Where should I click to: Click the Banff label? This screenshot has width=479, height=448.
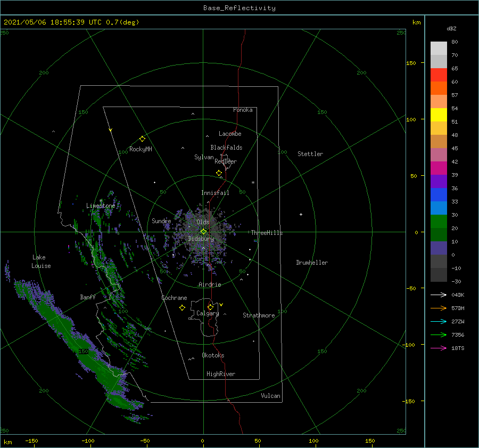88,297
